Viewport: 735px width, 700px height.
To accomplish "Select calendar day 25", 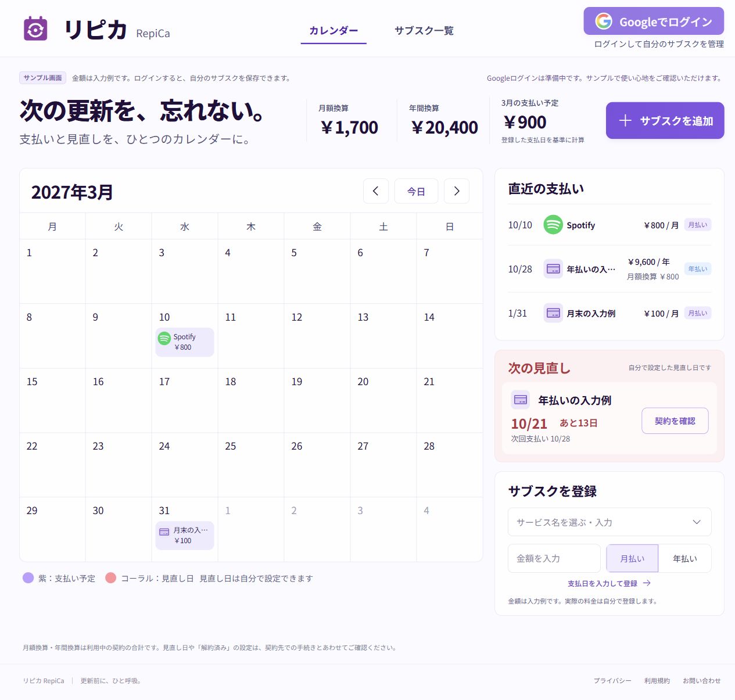I will (251, 465).
